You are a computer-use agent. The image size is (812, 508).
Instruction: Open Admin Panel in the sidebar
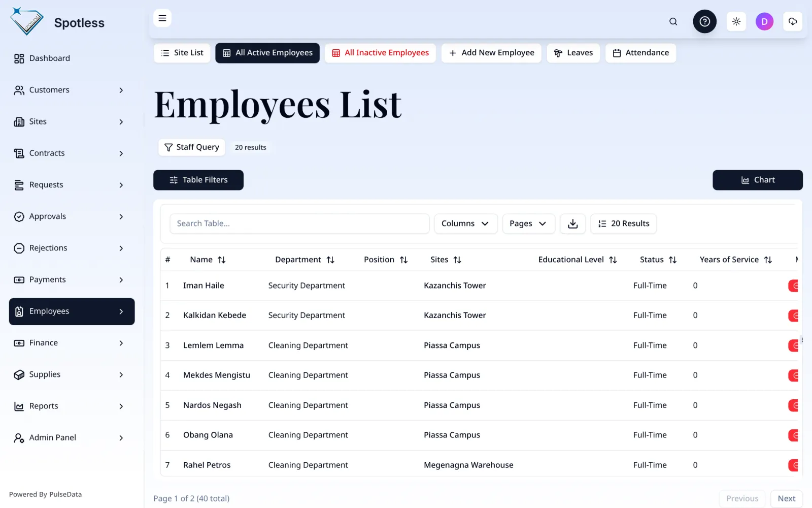pos(72,437)
